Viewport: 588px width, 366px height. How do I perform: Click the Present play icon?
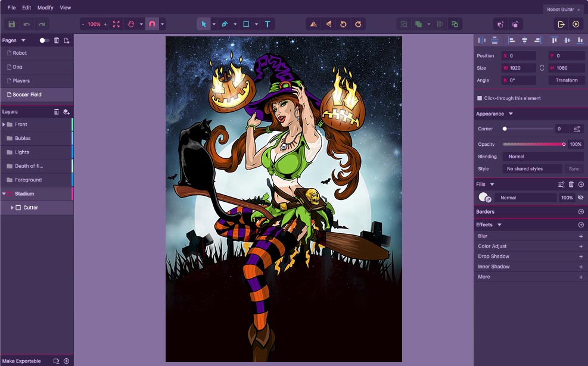tap(576, 24)
